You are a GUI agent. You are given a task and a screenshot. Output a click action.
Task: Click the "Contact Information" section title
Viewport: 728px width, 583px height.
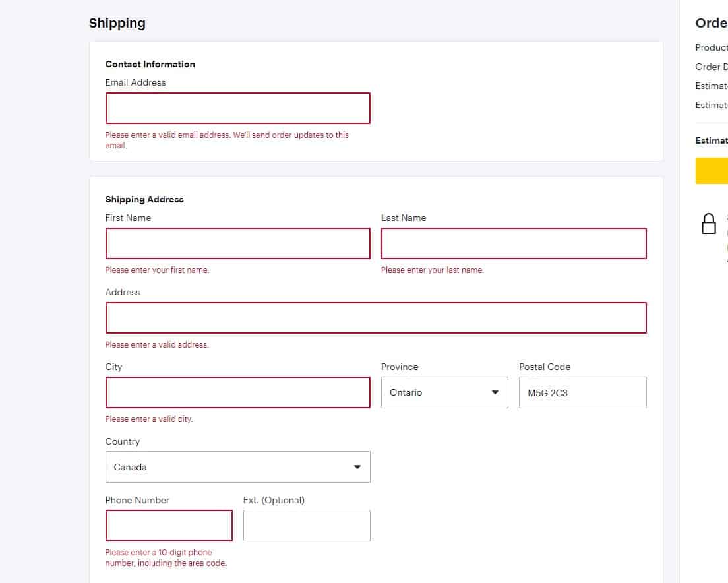pos(150,64)
